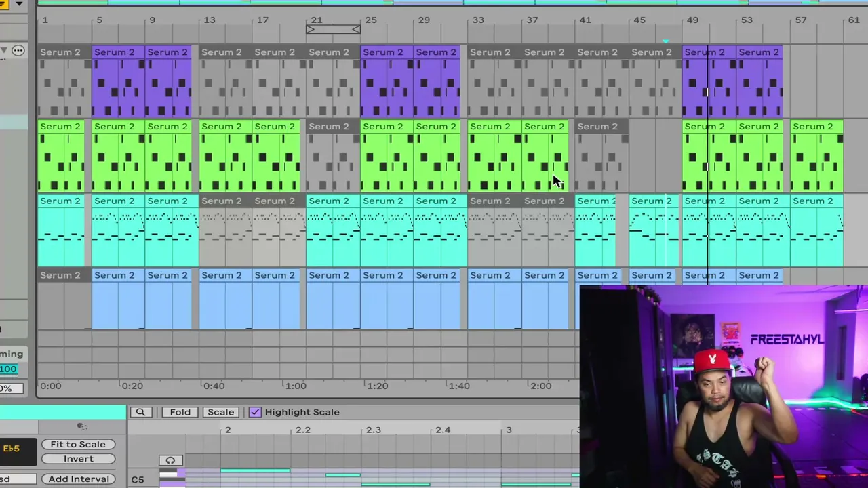Viewport: 868px width, 488px height.
Task: Click bar 57 on the beat-time ruler
Action: click(x=800, y=20)
